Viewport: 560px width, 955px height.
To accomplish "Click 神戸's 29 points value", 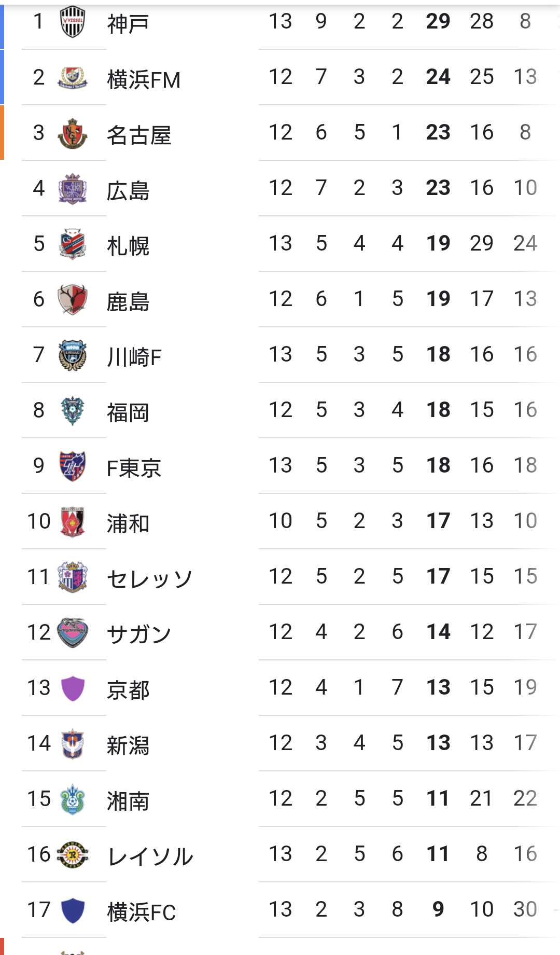I will click(x=438, y=22).
